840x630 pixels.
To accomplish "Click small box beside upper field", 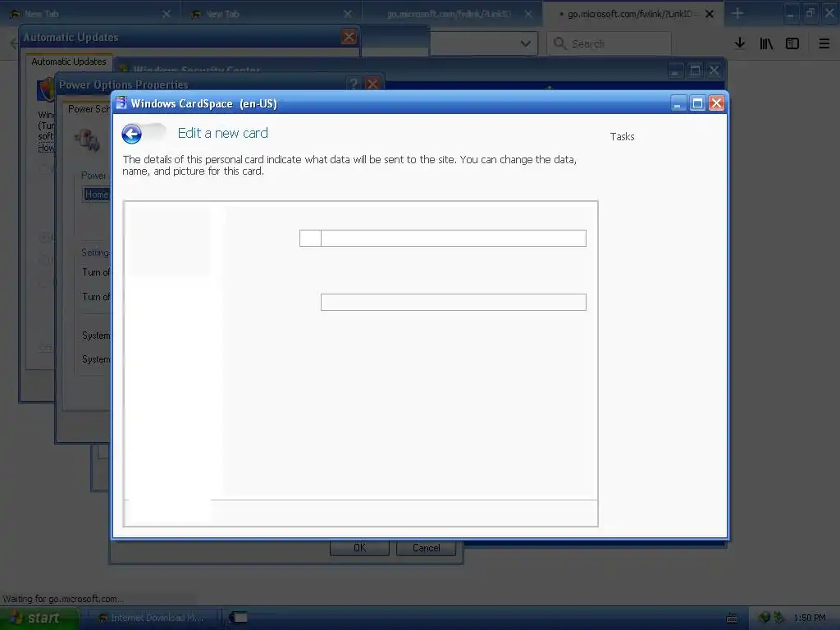I will tap(310, 239).
